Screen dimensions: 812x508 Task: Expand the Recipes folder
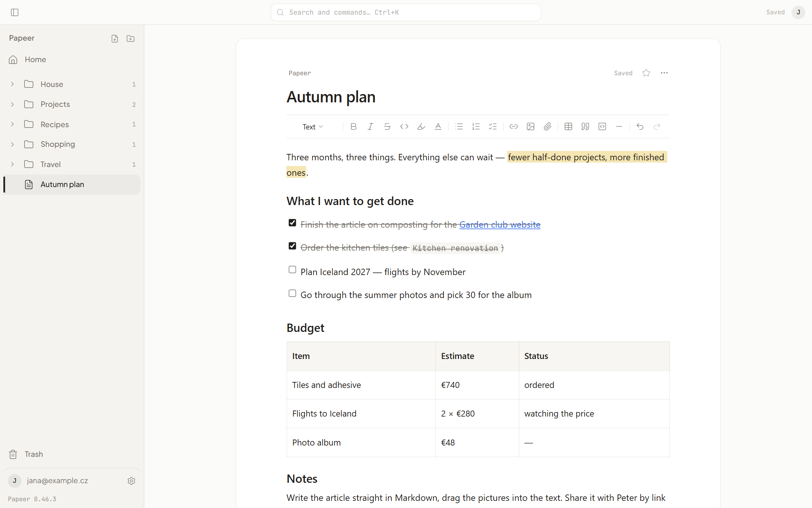[12, 125]
